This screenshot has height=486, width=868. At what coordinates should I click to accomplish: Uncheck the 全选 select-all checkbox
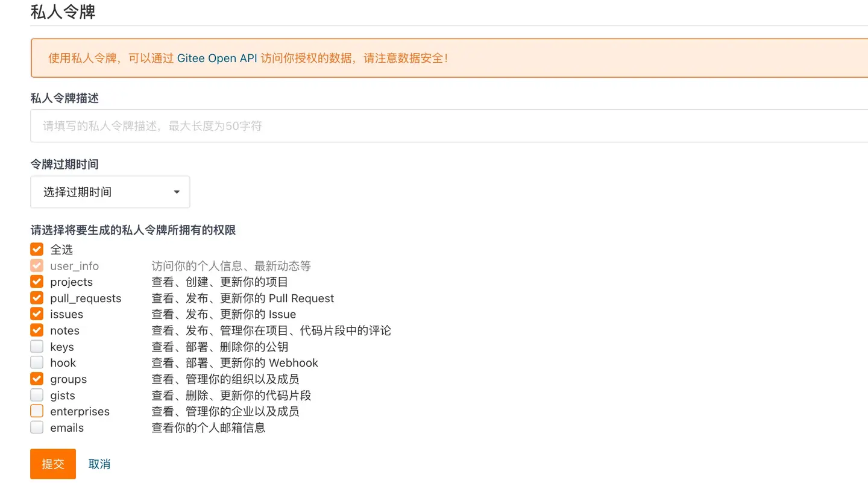pos(36,249)
